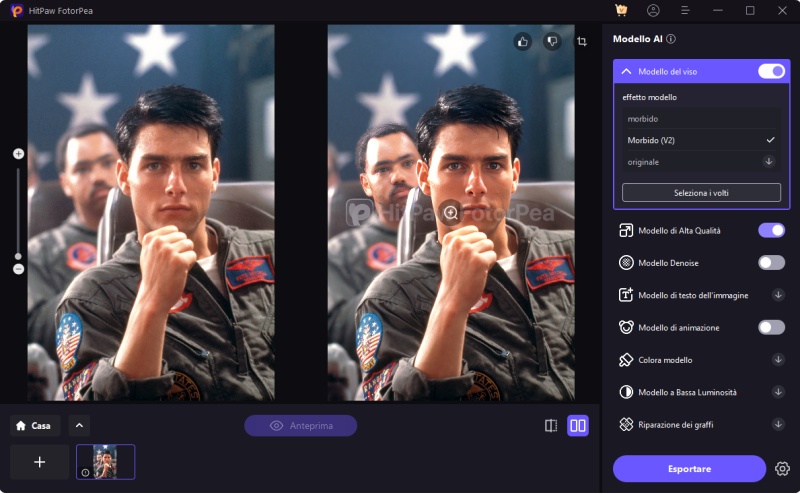800x494 pixels.
Task: Click the zoom in plus icon
Action: [18, 154]
